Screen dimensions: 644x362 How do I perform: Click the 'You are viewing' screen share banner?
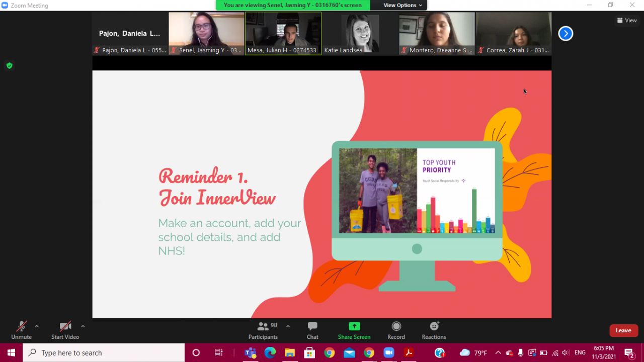pyautogui.click(x=293, y=5)
